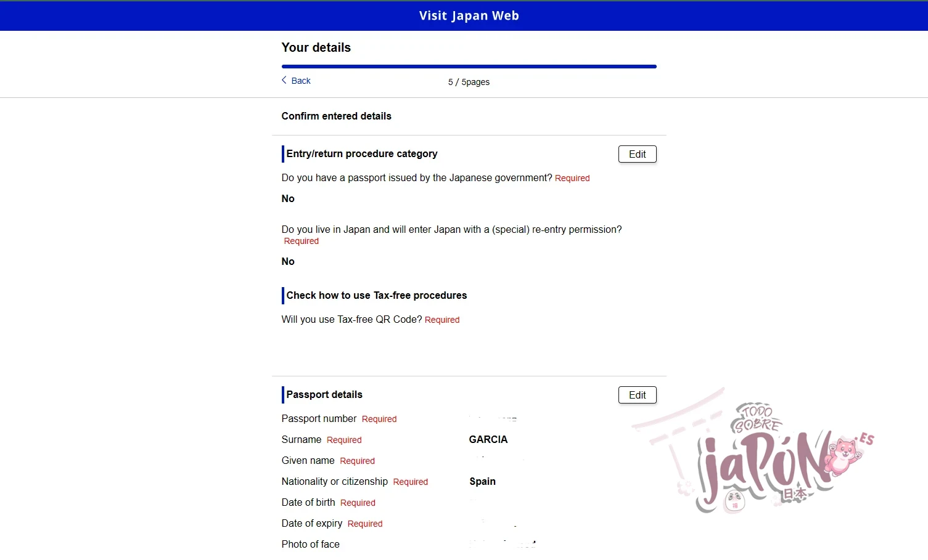Click the 'Photo of face' label
This screenshot has width=928, height=560.
coord(311,545)
